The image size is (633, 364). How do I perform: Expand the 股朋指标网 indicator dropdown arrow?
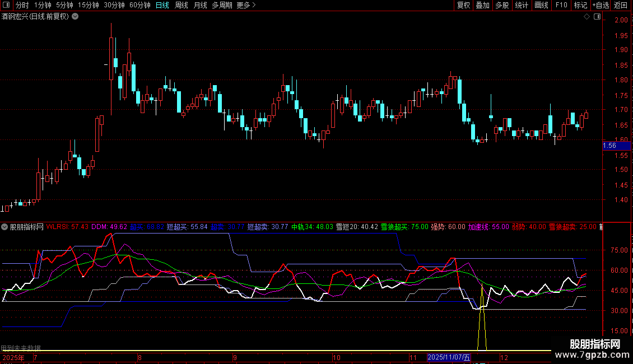click(5, 227)
